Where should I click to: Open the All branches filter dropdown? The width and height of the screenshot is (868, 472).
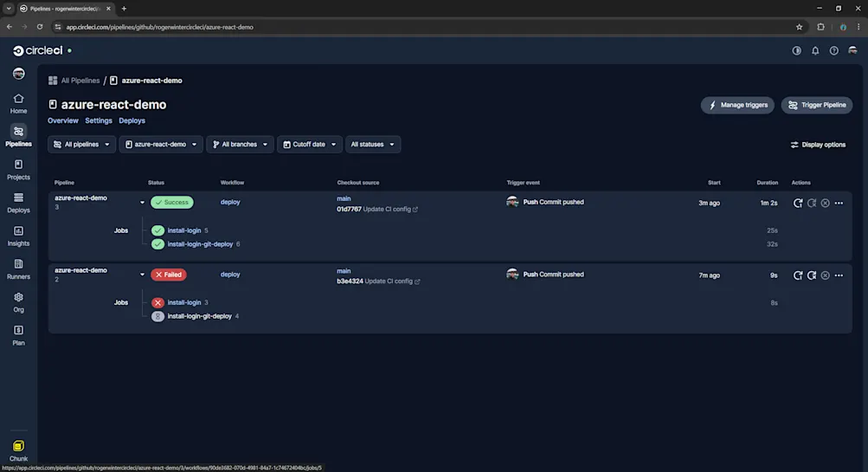(x=240, y=144)
